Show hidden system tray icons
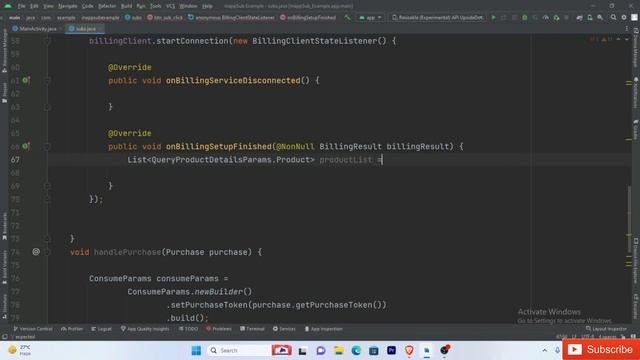This screenshot has width=640, height=360. click(x=544, y=350)
